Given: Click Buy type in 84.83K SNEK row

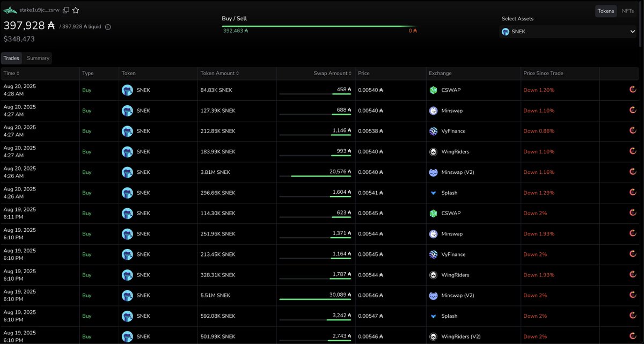Looking at the screenshot, I should coord(87,90).
